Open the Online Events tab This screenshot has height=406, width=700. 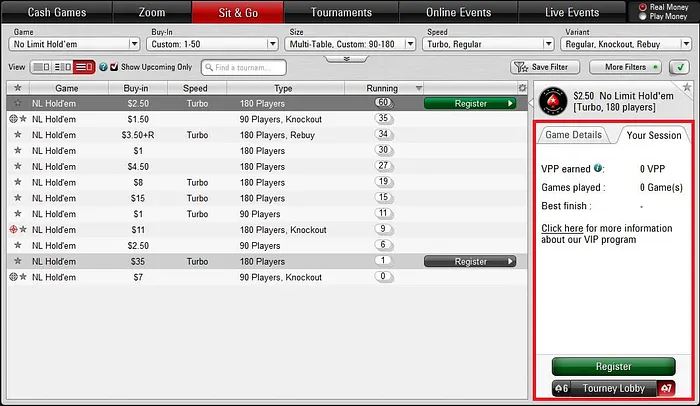click(458, 12)
